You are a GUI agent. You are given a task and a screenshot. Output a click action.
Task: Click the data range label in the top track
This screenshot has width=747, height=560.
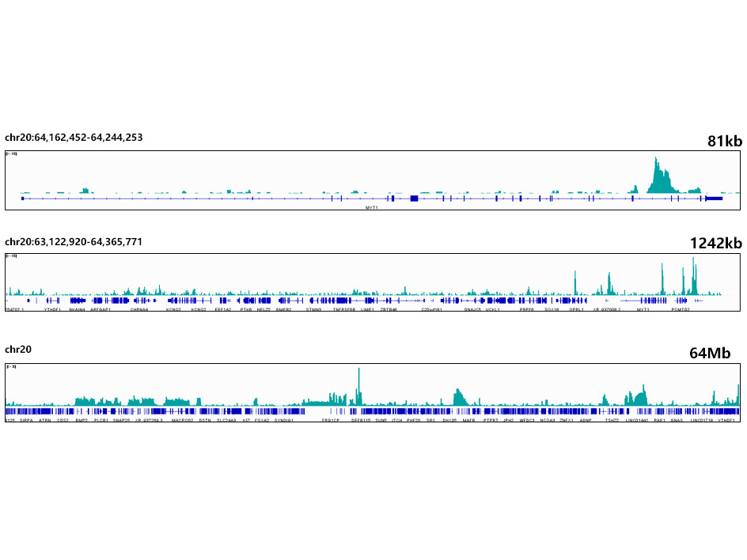coord(12,153)
